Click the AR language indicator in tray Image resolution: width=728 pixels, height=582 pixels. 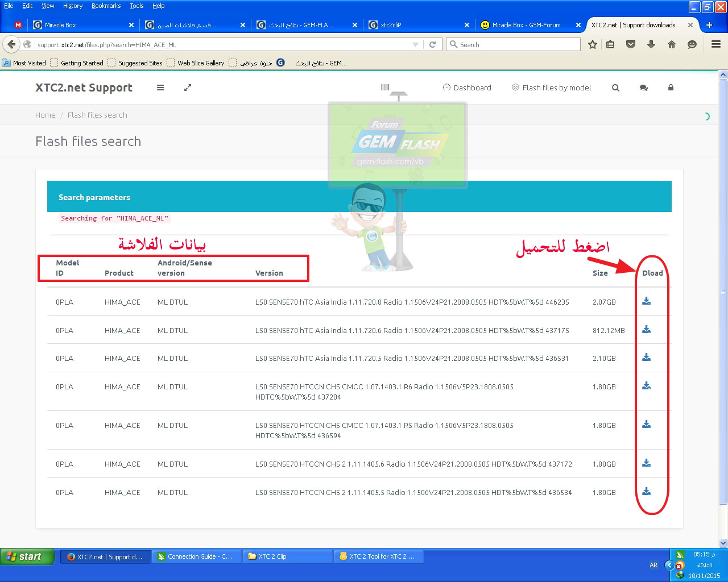point(653,565)
